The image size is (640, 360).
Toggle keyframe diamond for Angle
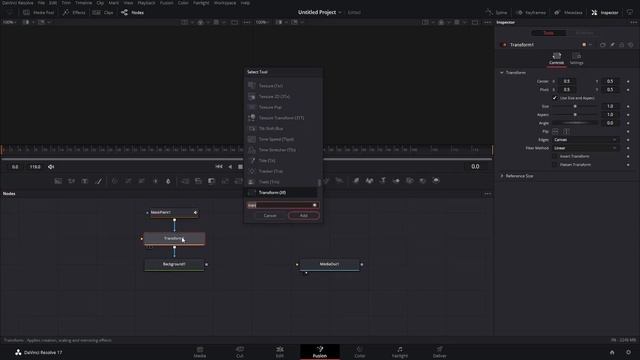(628, 123)
